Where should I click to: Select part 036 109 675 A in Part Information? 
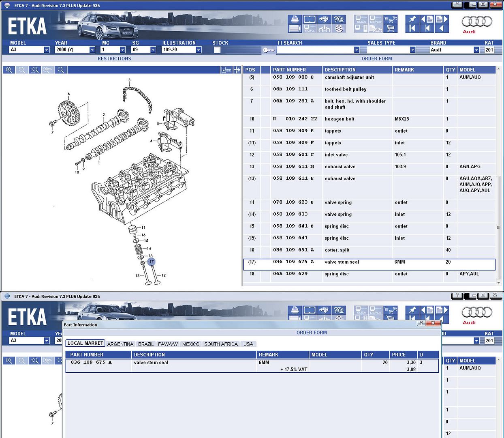(x=252, y=365)
